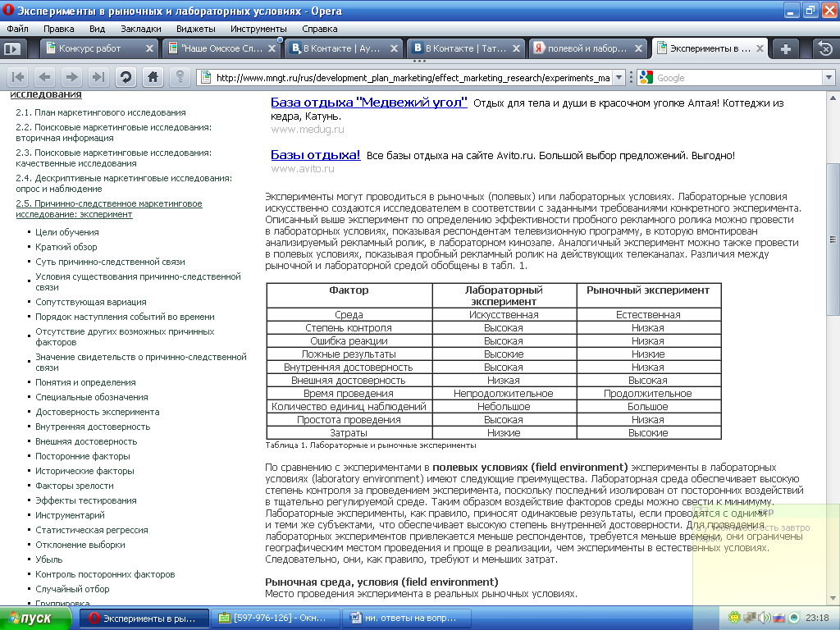Open '2.1. План маркетингового исследования' link

click(101, 112)
